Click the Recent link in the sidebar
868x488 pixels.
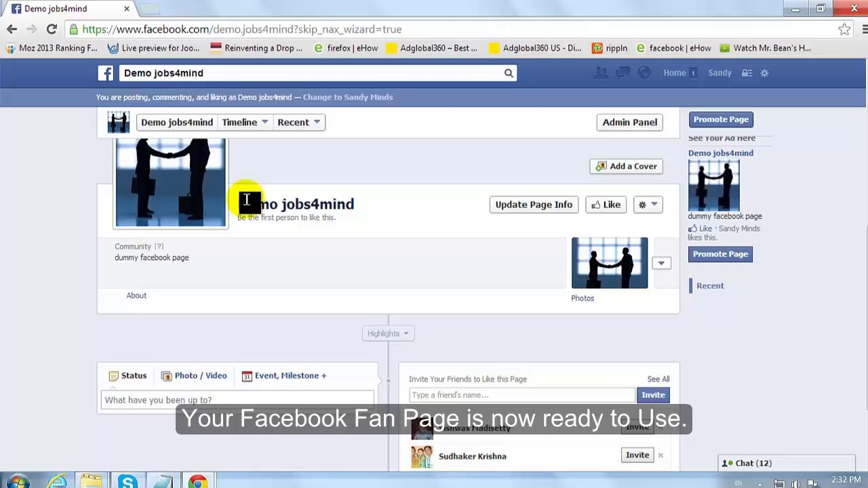pos(710,286)
